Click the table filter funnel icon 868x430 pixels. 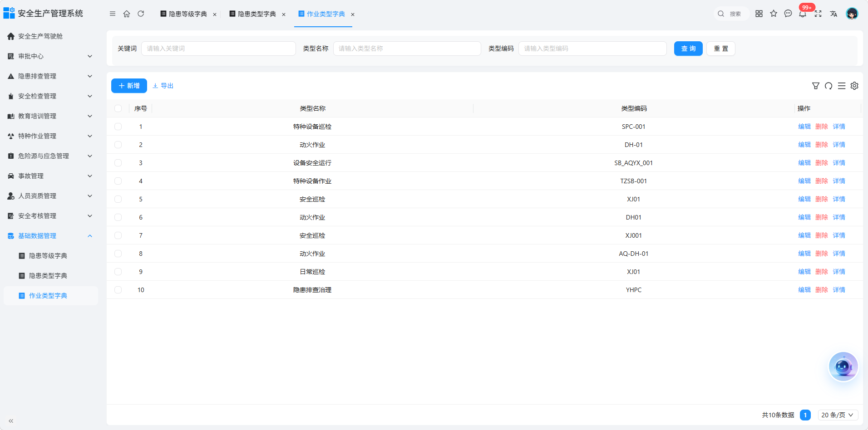click(816, 86)
